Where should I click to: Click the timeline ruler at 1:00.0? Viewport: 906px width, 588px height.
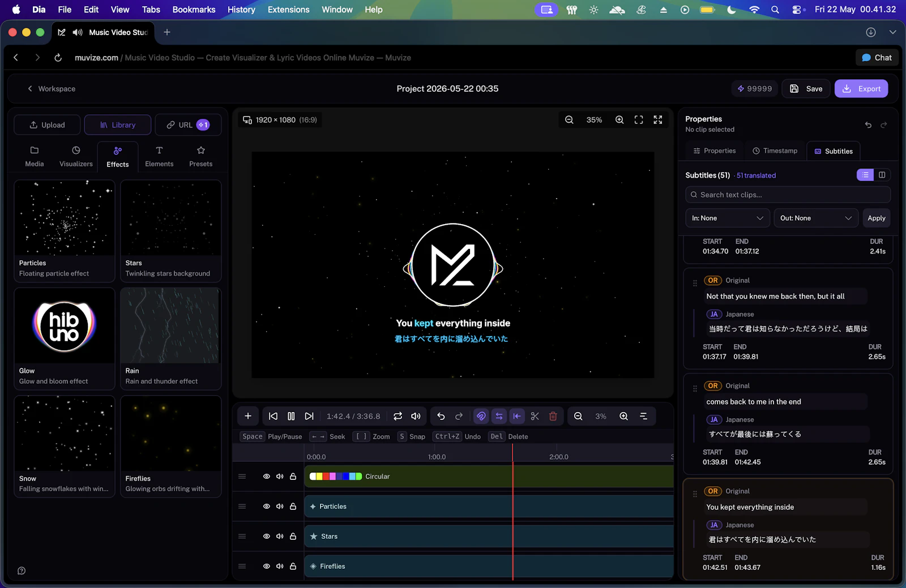[x=437, y=457]
